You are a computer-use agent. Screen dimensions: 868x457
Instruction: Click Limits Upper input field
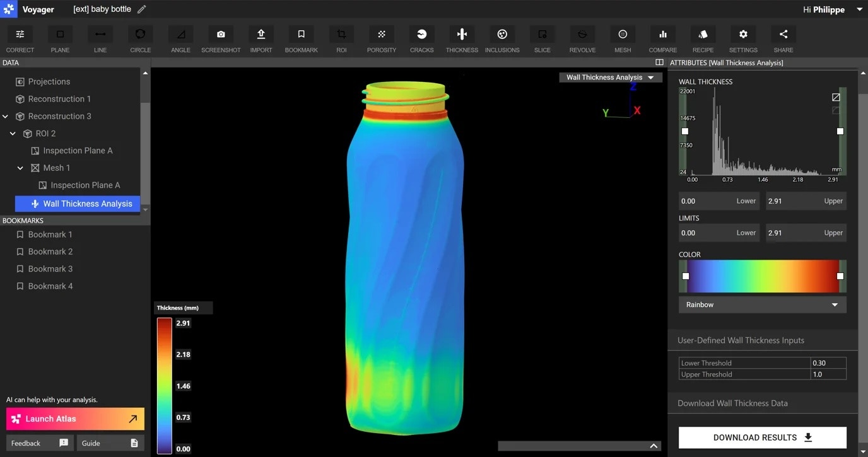pos(806,233)
